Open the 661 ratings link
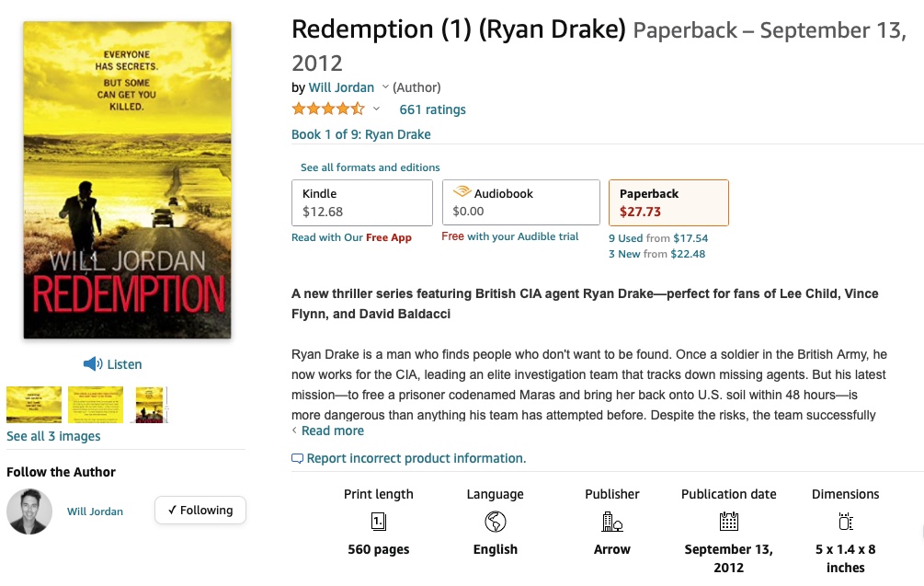The height and width of the screenshot is (586, 924). [432, 109]
